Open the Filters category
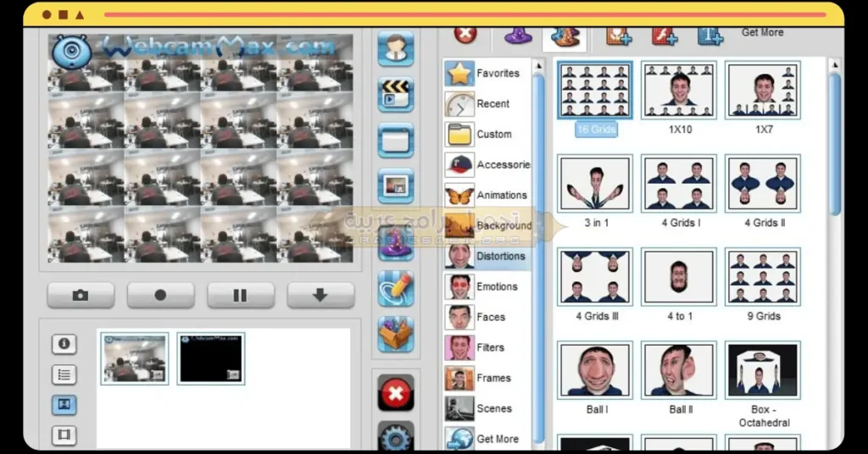Screen dimensions: 868x454 click(x=487, y=347)
